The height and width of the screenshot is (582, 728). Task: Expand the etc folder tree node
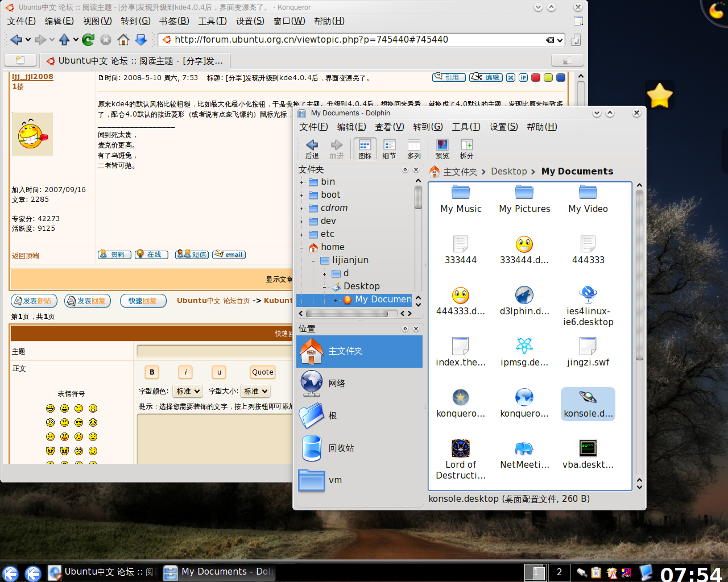(301, 235)
